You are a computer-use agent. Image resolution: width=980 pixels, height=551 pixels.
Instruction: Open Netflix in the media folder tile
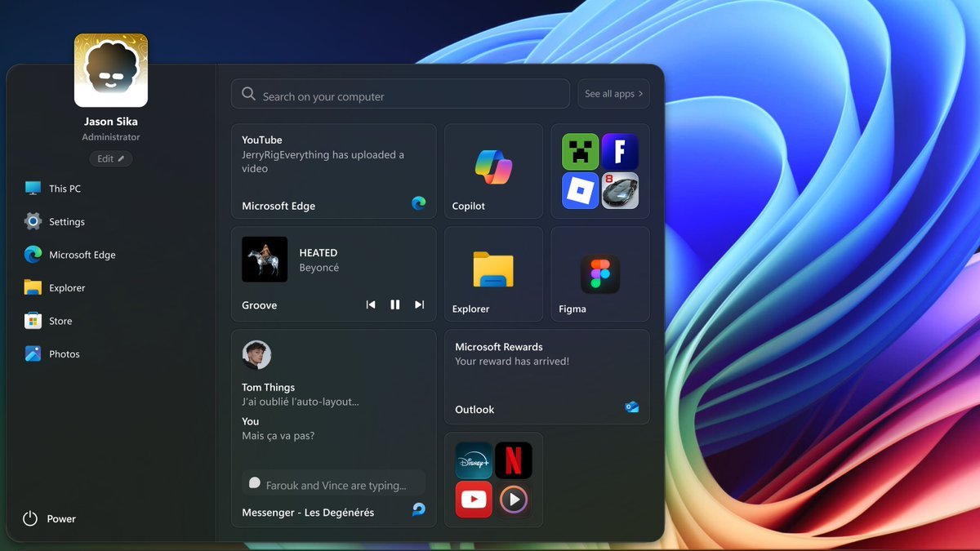514,460
